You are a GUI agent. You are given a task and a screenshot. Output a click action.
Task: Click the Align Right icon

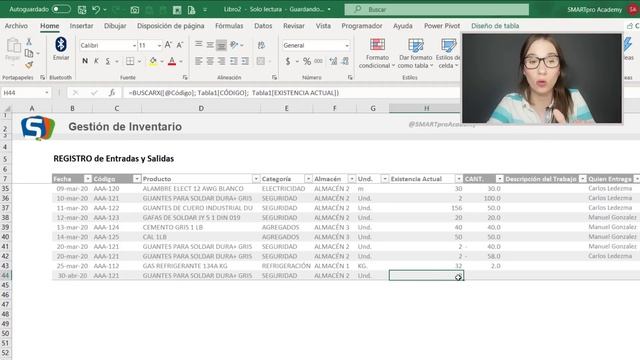(221, 61)
